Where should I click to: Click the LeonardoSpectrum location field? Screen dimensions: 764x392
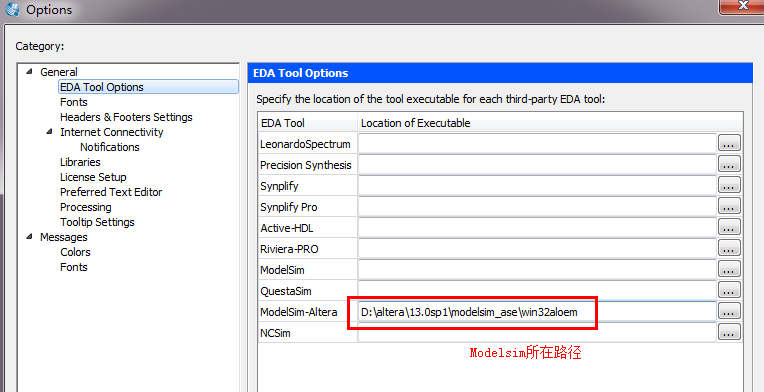coord(537,144)
